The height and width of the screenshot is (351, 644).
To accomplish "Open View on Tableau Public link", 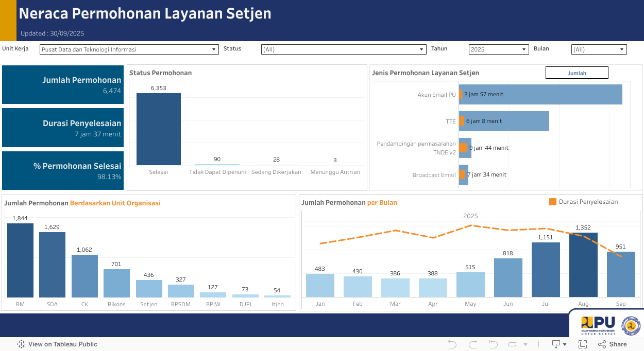I will (62, 344).
